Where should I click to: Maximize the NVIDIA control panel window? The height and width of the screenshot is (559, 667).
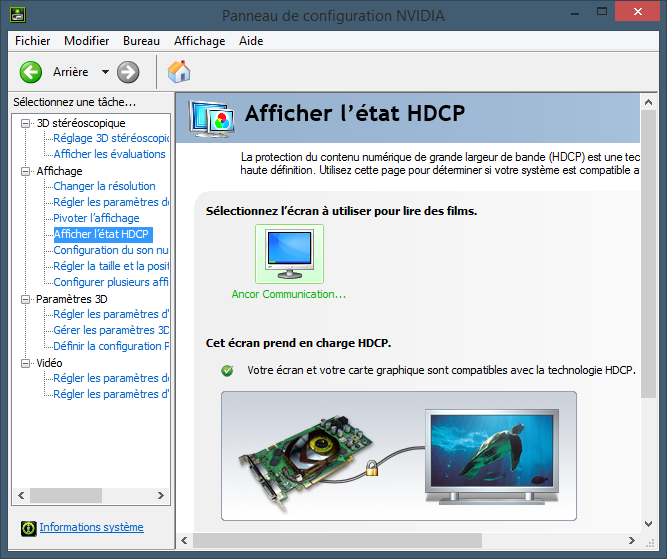pyautogui.click(x=602, y=12)
